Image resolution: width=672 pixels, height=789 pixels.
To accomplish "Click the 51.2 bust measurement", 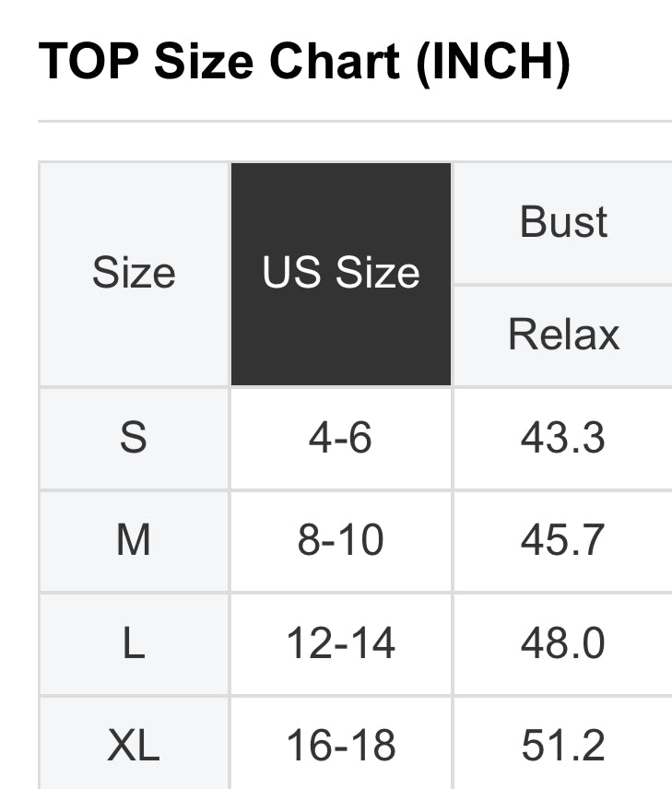I will [562, 746].
